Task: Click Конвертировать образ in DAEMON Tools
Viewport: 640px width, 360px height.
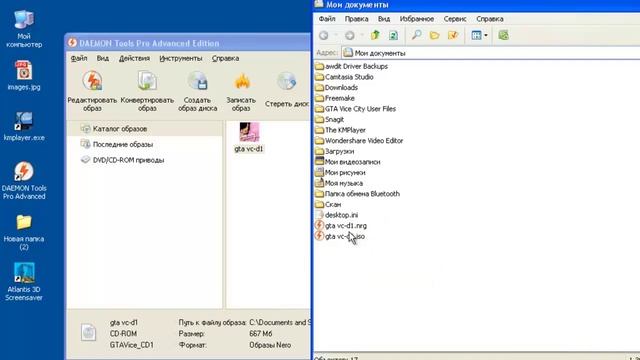Action: [147, 91]
